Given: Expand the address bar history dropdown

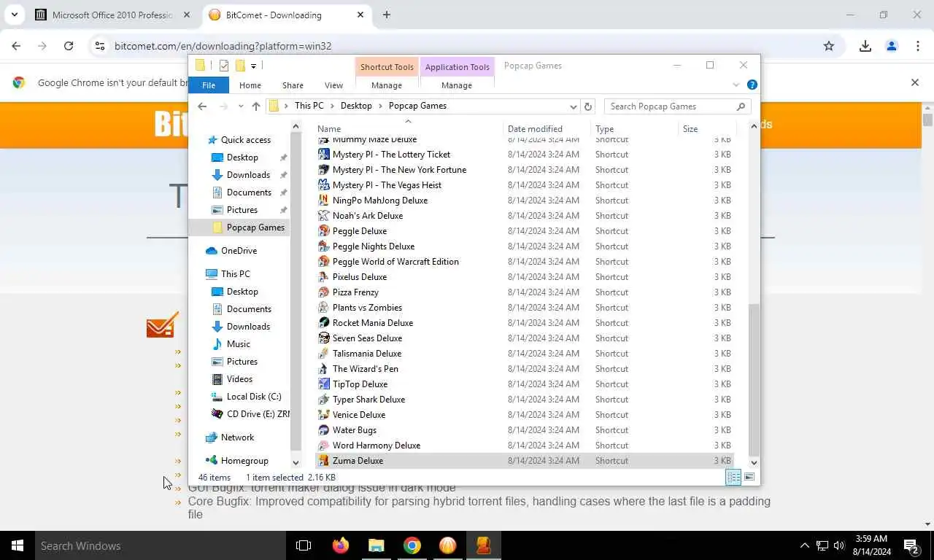Looking at the screenshot, I should pos(574,106).
